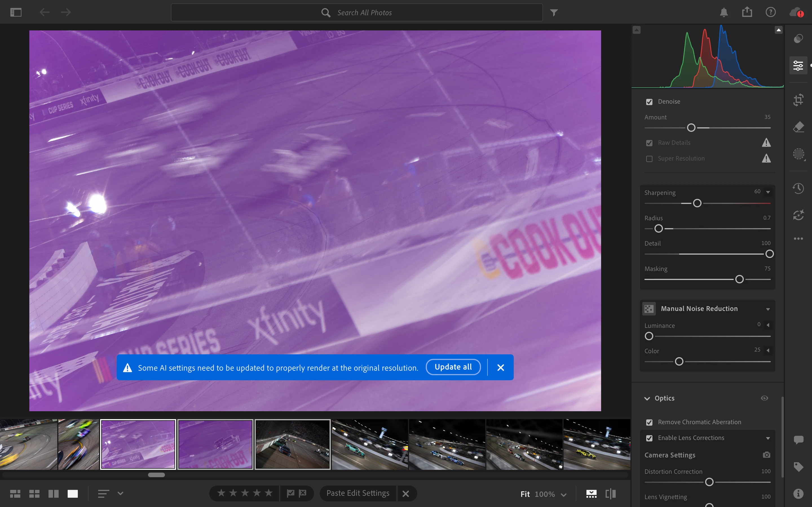Open the Masking tool
Screen dimensions: 812x507
tap(798, 154)
